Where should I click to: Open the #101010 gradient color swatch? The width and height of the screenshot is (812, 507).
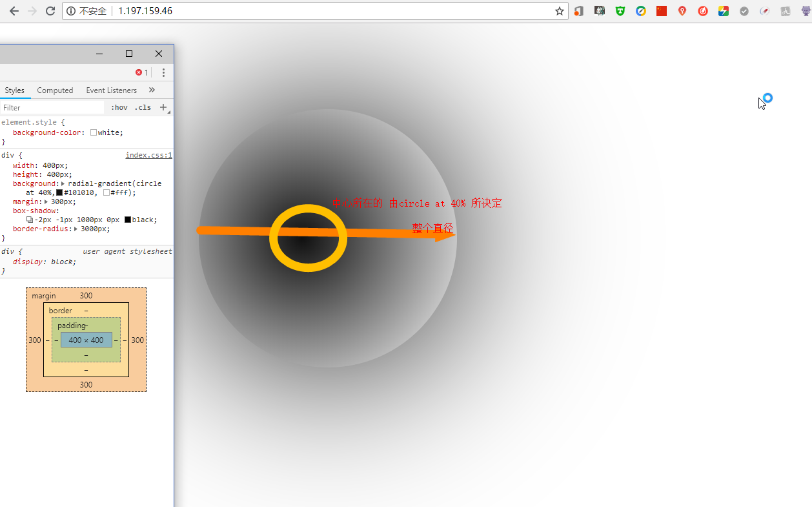(59, 192)
